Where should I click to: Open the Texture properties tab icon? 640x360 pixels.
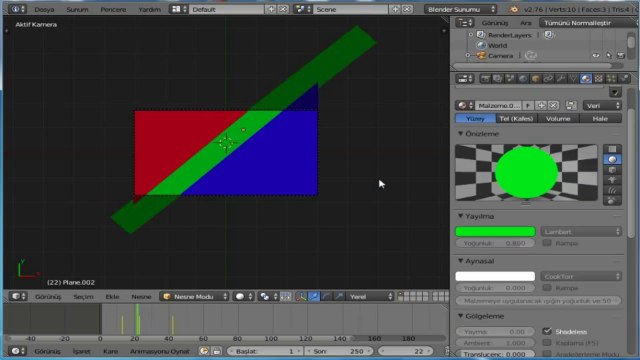(x=598, y=79)
